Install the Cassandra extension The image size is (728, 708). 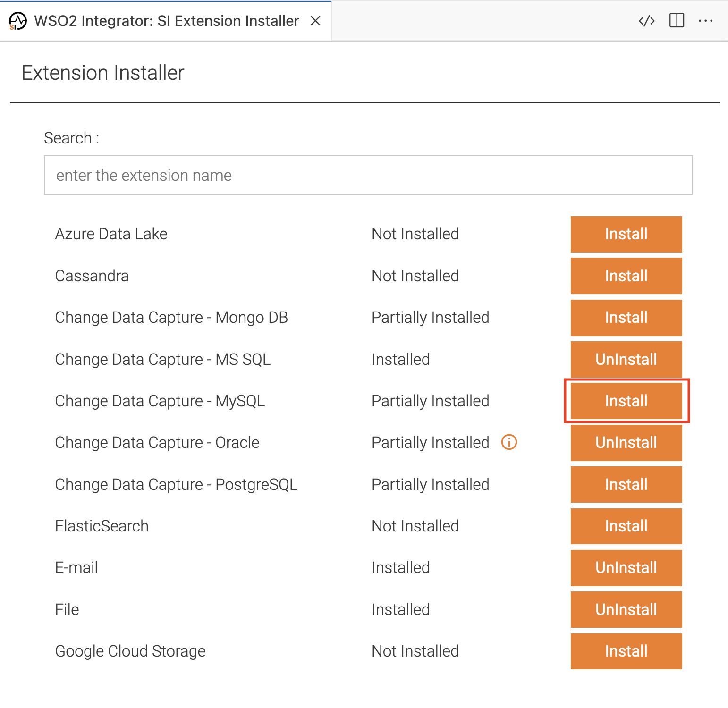click(x=626, y=276)
